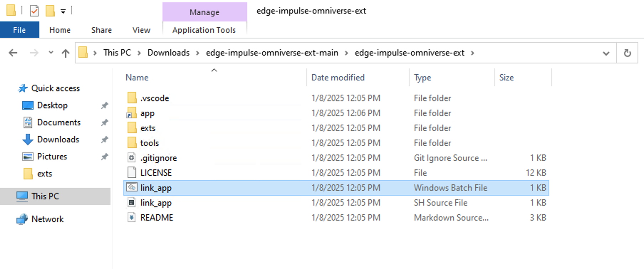
Task: Click edge-impulse-omniverse-ext-main breadcrumb
Action: coord(272,53)
